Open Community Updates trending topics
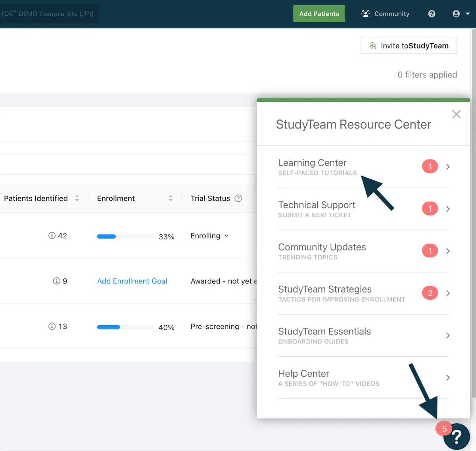Screen dimensions: 476x451 click(x=363, y=251)
